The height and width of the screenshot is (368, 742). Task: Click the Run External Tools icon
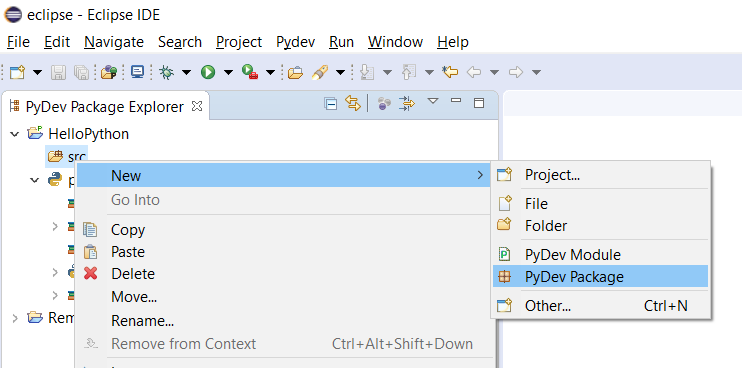pyautogui.click(x=249, y=72)
